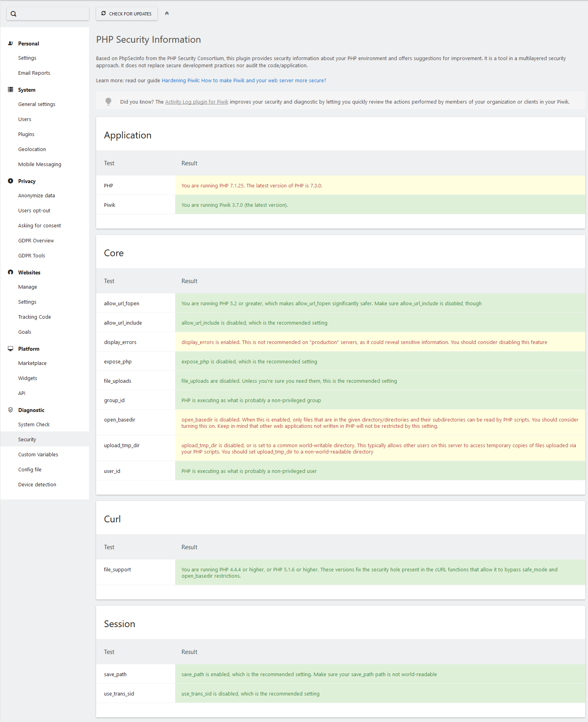Screen dimensions: 588x722
Task: Click the Platform section monitor icon
Action: click(x=11, y=349)
